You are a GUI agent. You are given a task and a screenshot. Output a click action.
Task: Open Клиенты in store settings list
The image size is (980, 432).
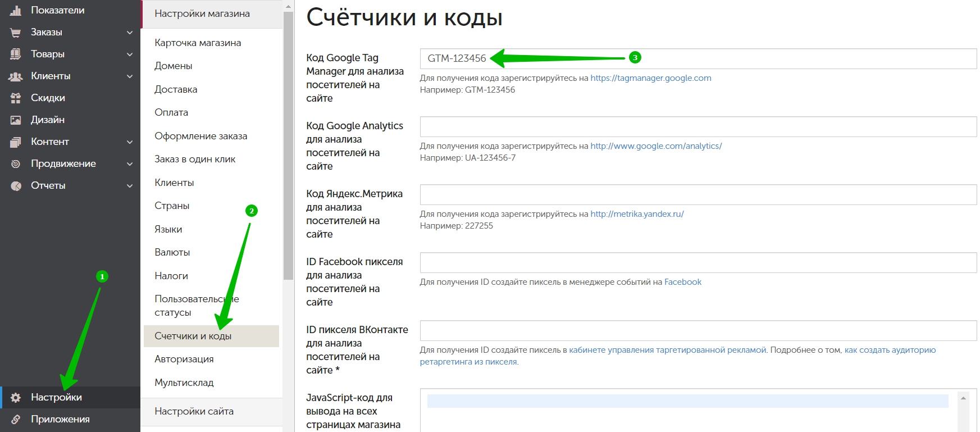[174, 183]
